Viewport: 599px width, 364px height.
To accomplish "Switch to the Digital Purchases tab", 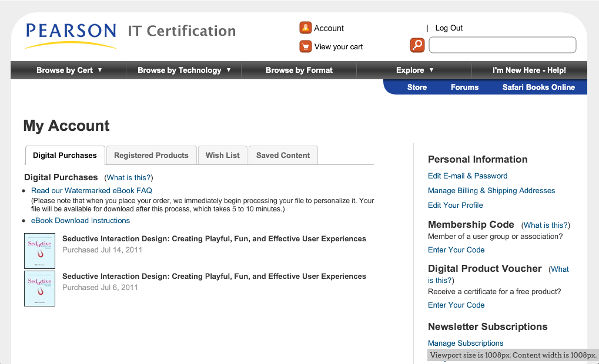I will [65, 156].
